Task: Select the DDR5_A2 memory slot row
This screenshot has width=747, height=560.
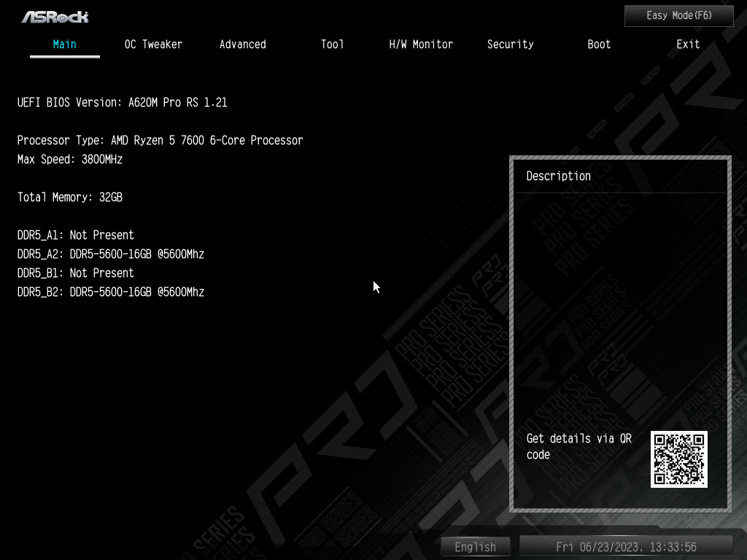Action: pos(111,254)
